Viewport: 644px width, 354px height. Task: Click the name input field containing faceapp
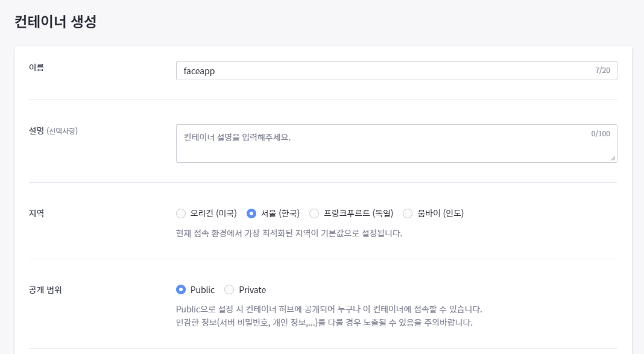(x=396, y=71)
